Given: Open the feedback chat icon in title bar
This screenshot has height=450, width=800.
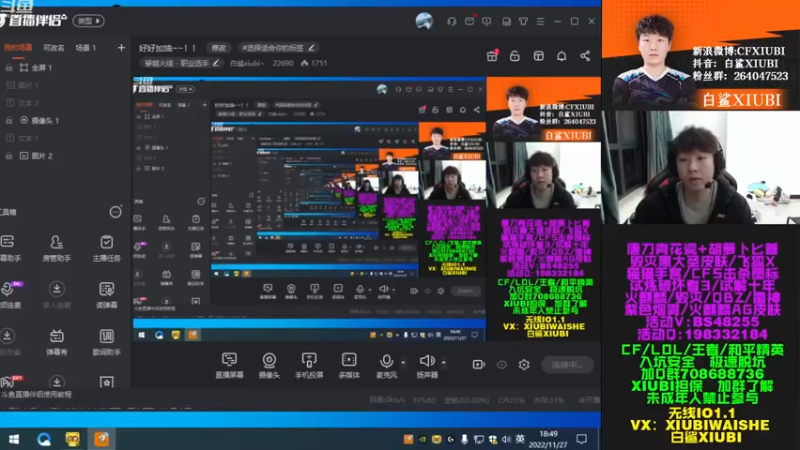Looking at the screenshot, I should (x=487, y=21).
